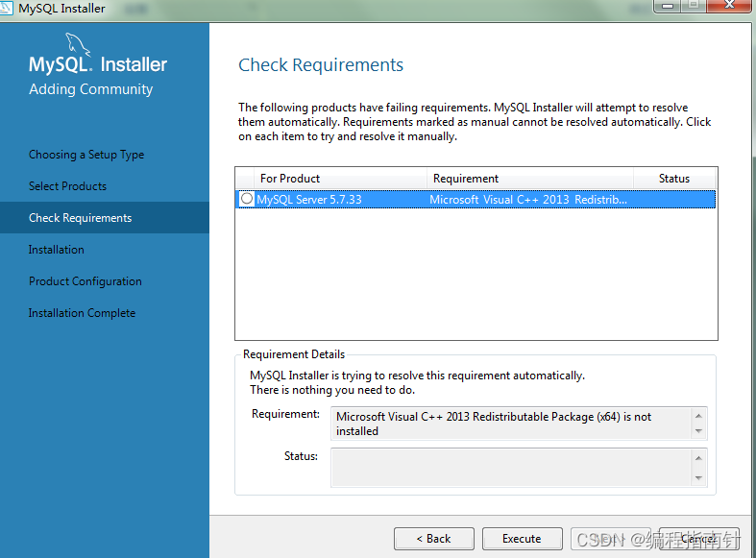The height and width of the screenshot is (558, 756).
Task: Go to the Select Products step
Action: pos(67,186)
